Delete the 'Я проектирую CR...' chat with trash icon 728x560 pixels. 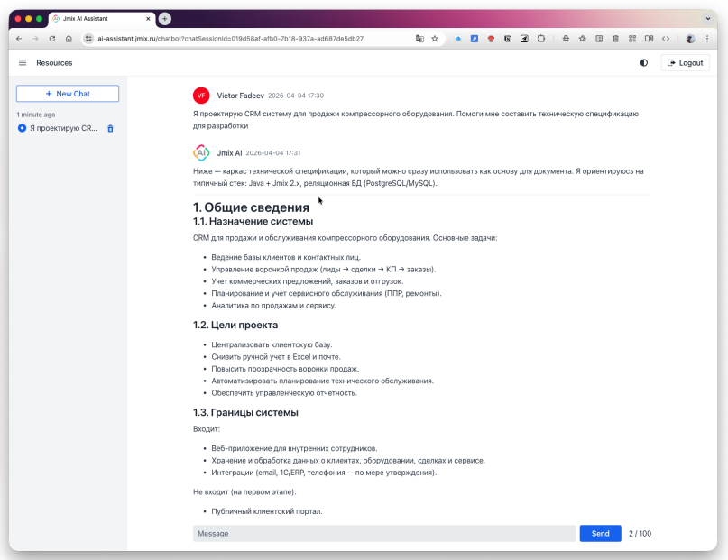(110, 129)
